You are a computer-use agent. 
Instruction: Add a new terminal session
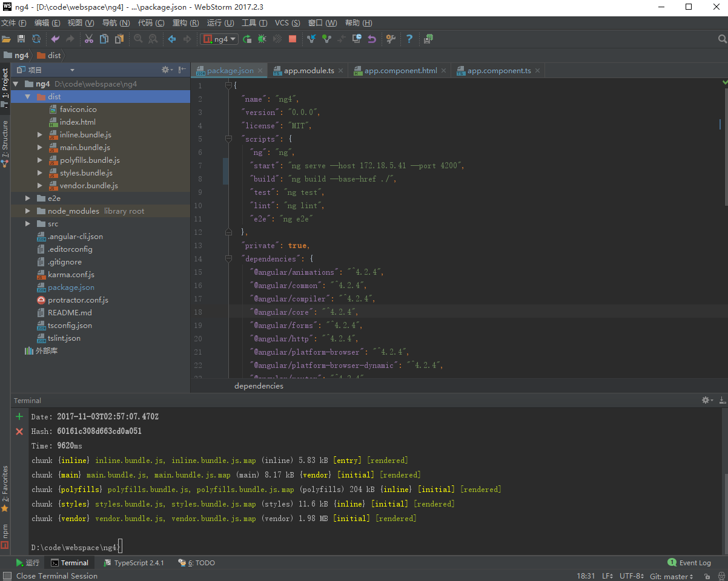19,416
